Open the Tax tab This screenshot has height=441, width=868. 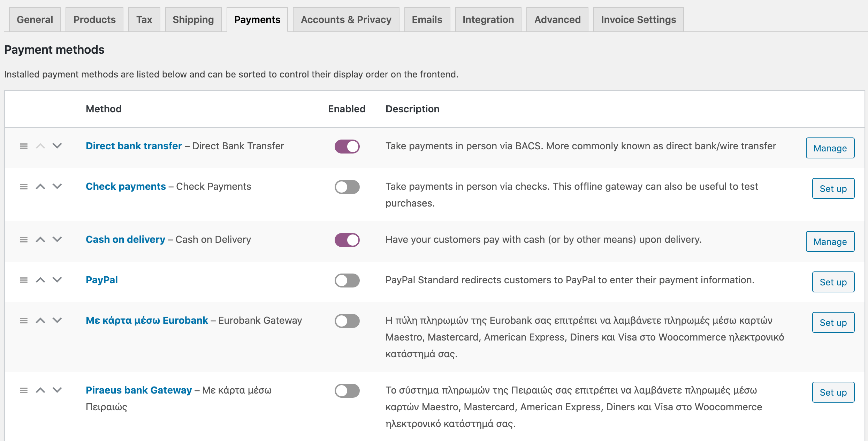tap(144, 20)
